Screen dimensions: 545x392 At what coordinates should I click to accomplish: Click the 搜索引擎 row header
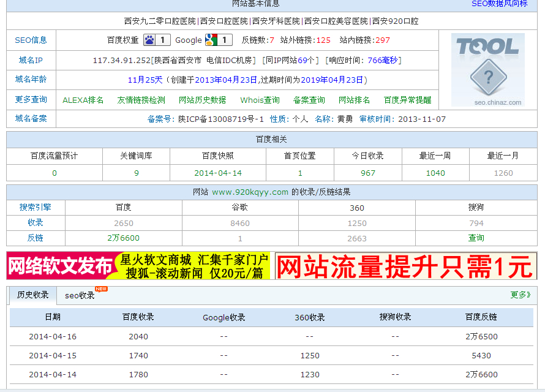click(36, 207)
